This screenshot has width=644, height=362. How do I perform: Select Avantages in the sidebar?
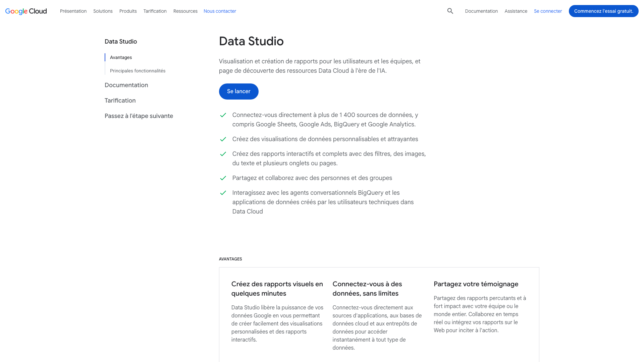tap(121, 57)
